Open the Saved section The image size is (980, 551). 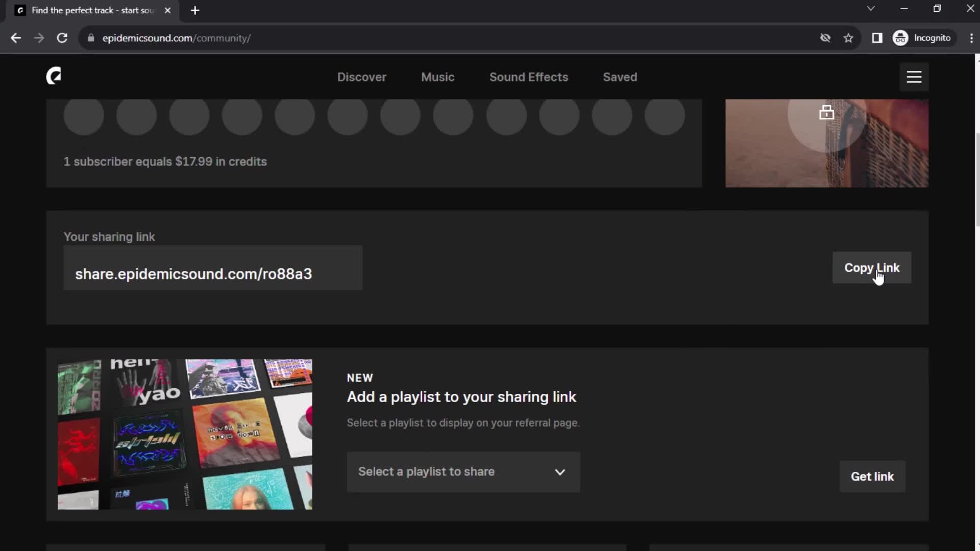click(x=620, y=77)
